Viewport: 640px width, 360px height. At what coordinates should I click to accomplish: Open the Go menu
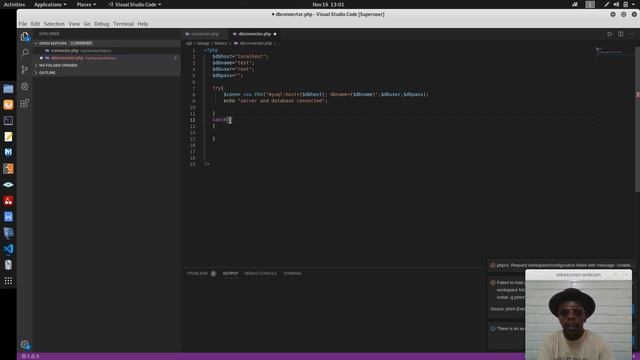87,24
